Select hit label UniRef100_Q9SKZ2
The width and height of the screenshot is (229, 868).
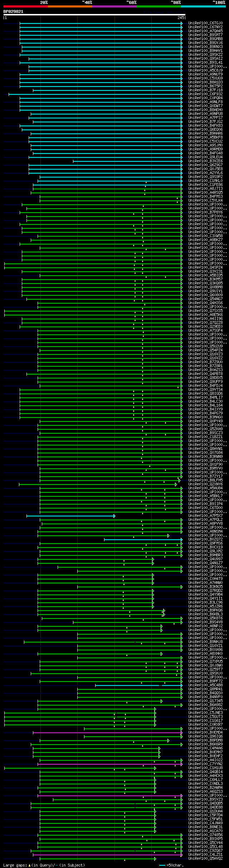coord(205,55)
